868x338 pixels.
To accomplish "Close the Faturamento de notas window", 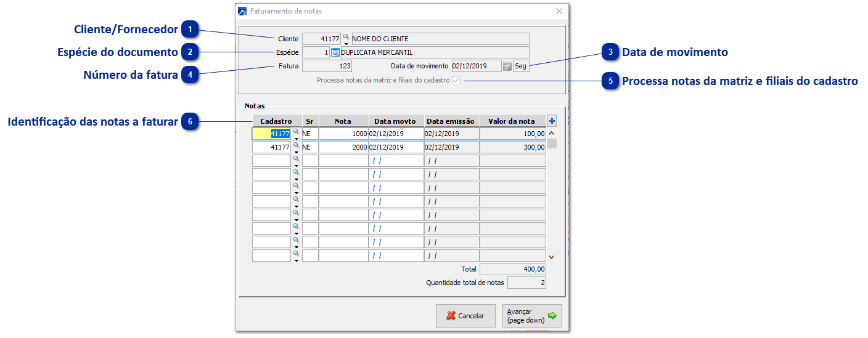I will 559,11.
